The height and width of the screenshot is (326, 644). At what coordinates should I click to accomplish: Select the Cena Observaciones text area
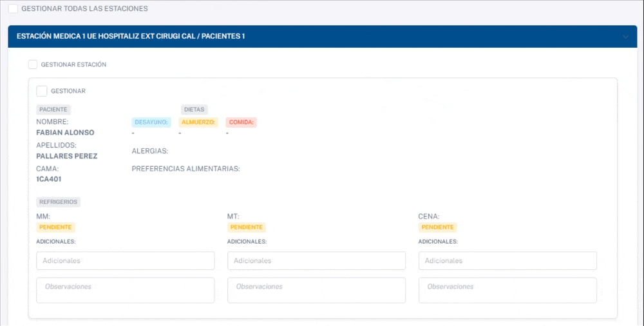pos(507,290)
